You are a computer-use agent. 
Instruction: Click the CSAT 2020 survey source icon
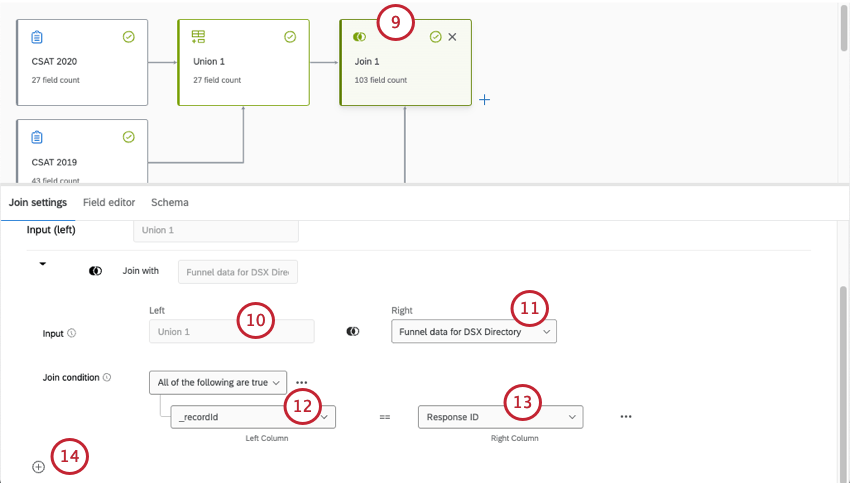coord(37,37)
